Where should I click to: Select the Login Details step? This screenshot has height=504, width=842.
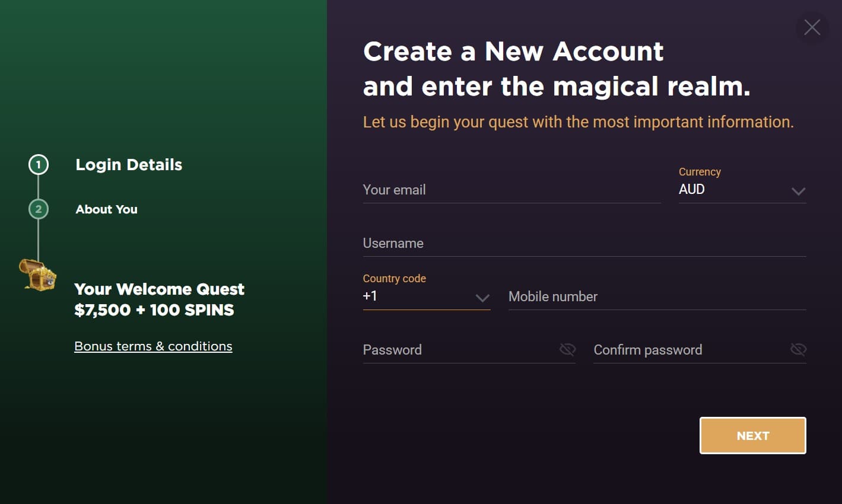click(x=128, y=165)
